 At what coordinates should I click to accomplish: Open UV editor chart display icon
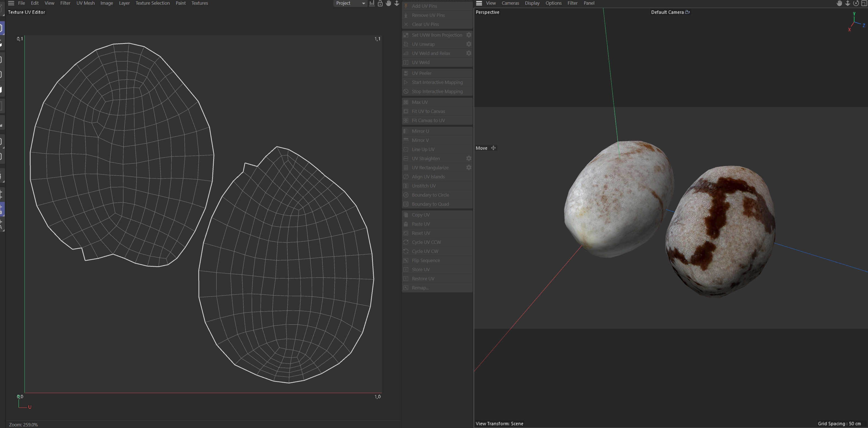[x=372, y=3]
